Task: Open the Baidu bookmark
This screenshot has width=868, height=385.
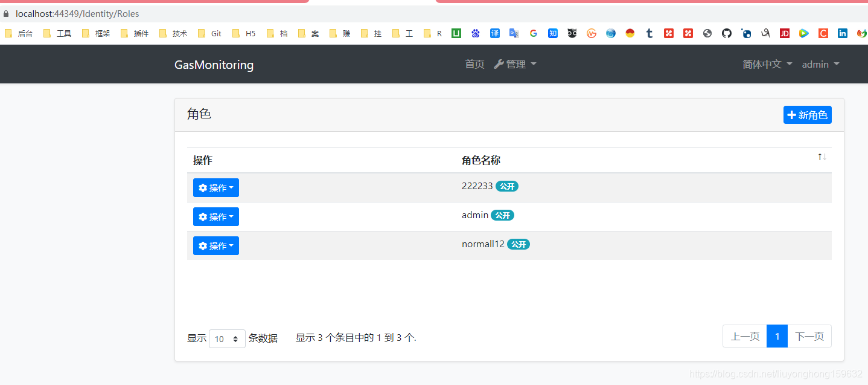Action: tap(475, 33)
